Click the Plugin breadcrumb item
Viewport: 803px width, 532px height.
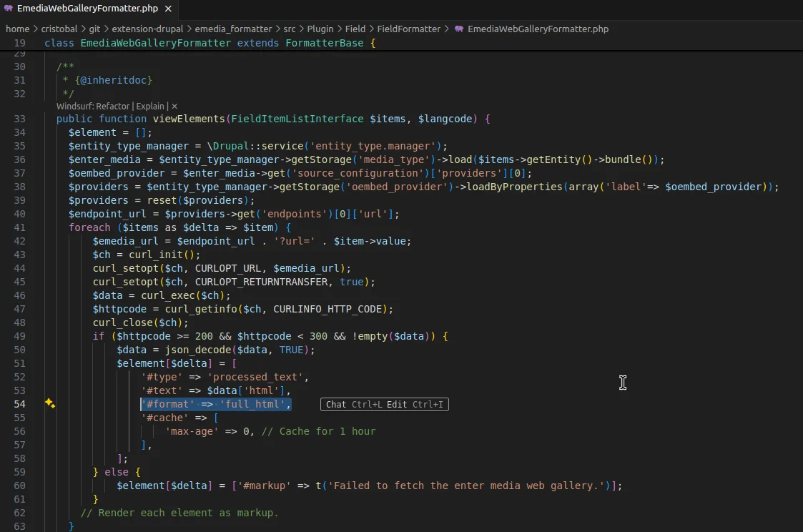click(x=320, y=29)
